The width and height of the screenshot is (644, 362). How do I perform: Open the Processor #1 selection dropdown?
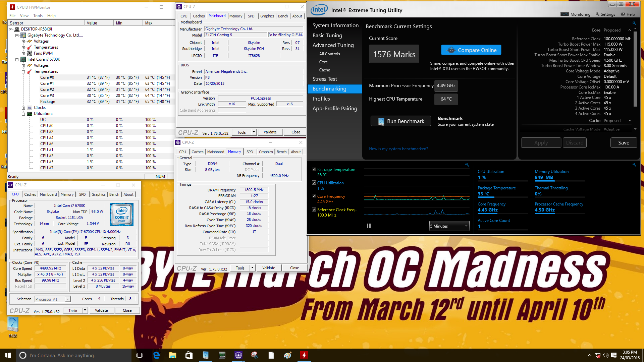pyautogui.click(x=53, y=299)
